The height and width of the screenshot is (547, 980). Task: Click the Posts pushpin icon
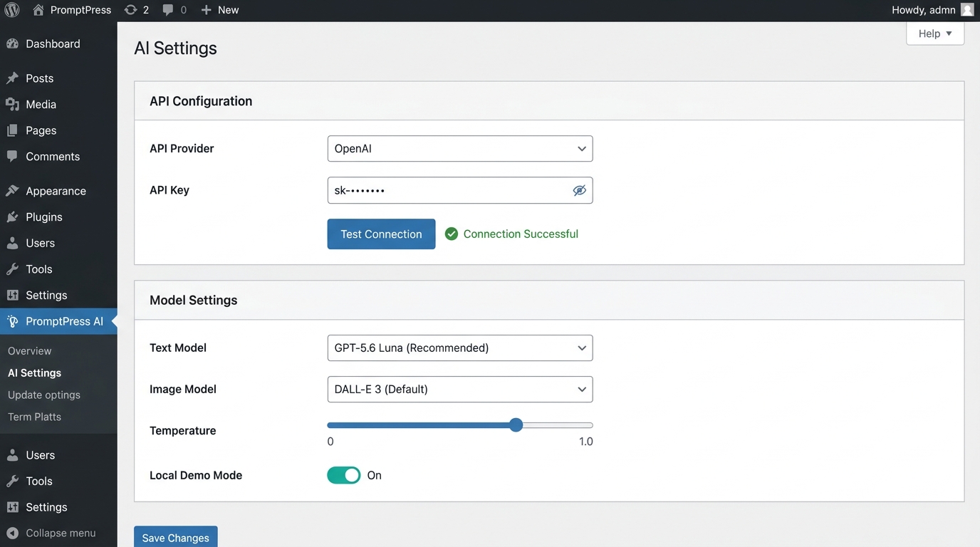tap(12, 78)
